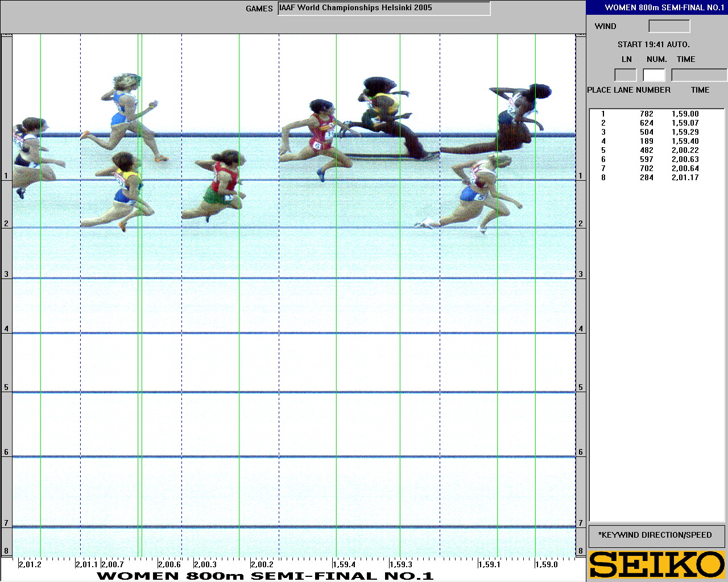Click the 2,01.2 time scale marker
The width and height of the screenshot is (728, 582).
pyautogui.click(x=30, y=564)
